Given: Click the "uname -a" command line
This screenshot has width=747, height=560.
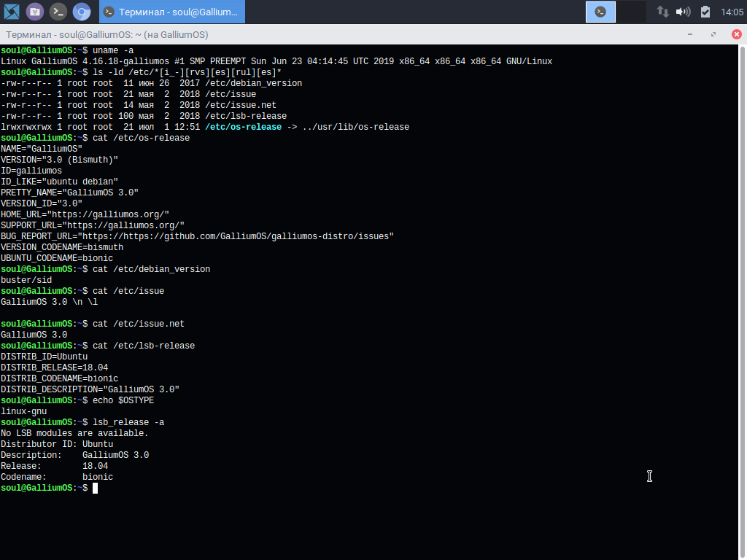Looking at the screenshot, I should pyautogui.click(x=67, y=50).
